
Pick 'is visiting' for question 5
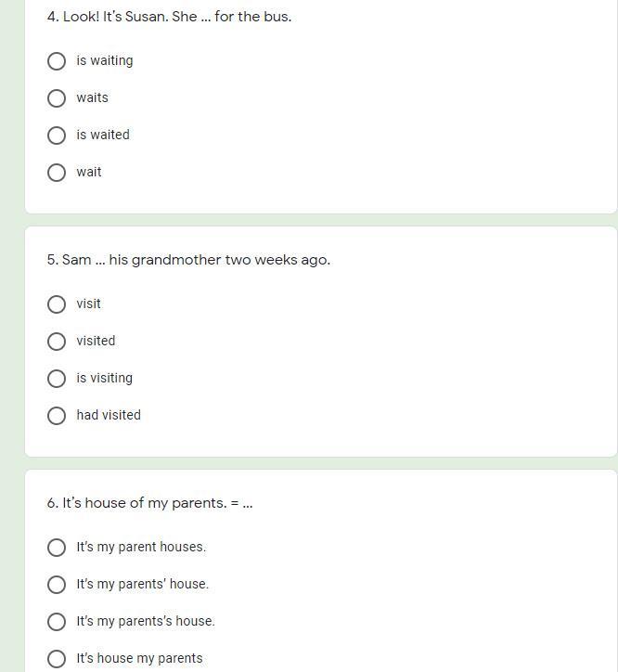(57, 379)
